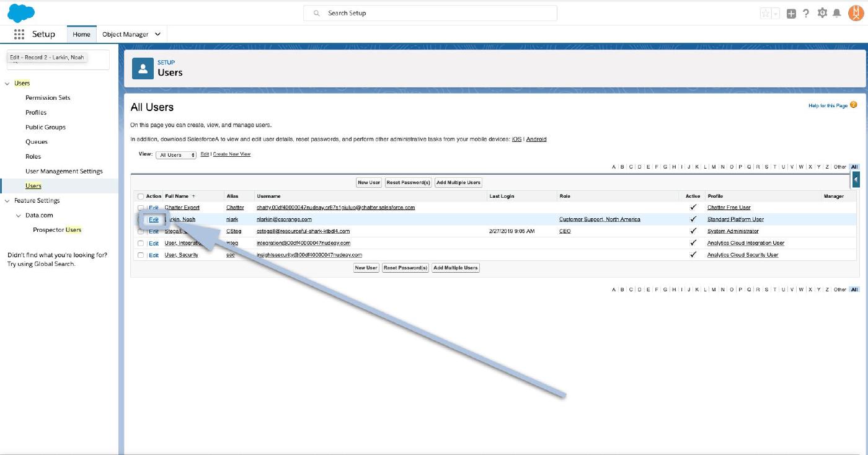The image size is (868, 455).
Task: Click the Search Setup field
Action: 430,13
